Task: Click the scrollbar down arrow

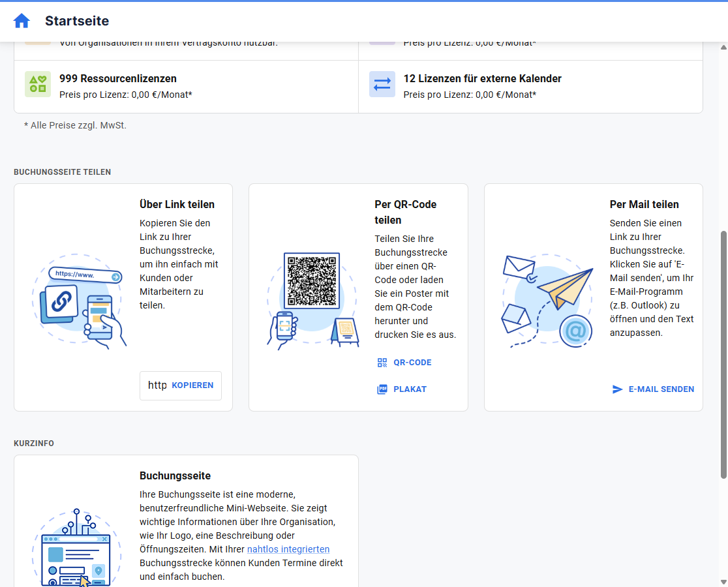Action: [723, 582]
